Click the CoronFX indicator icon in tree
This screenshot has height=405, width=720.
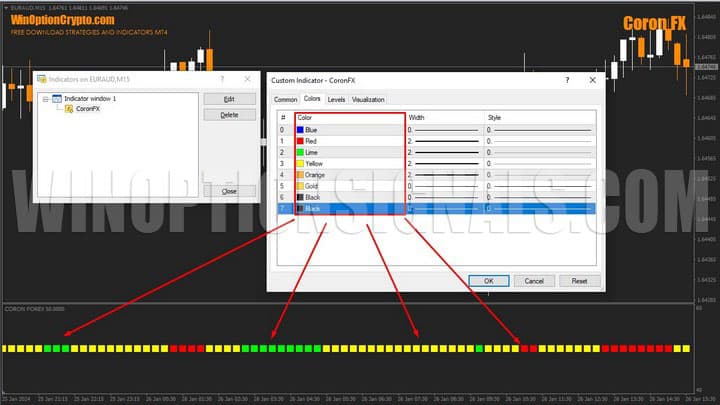click(68, 109)
